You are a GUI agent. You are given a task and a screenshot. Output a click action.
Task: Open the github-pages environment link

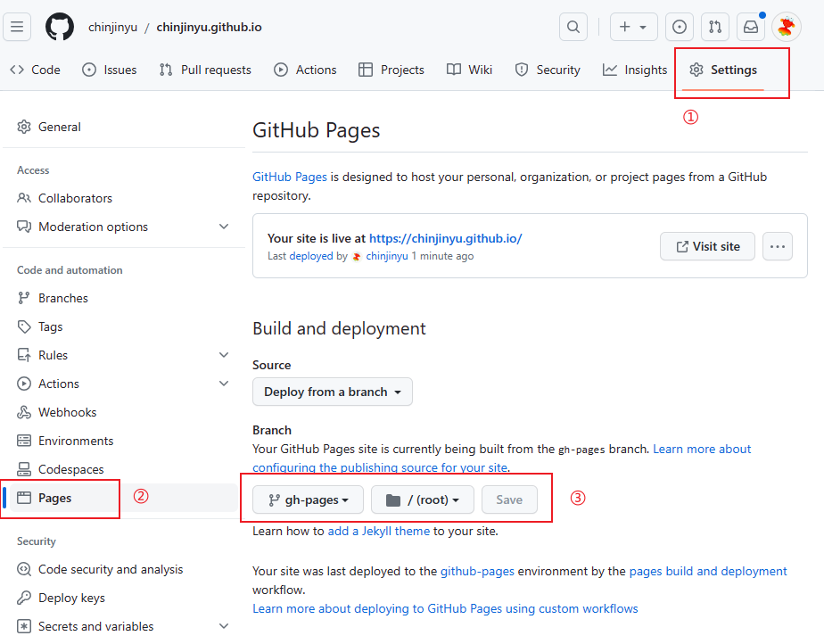click(477, 571)
